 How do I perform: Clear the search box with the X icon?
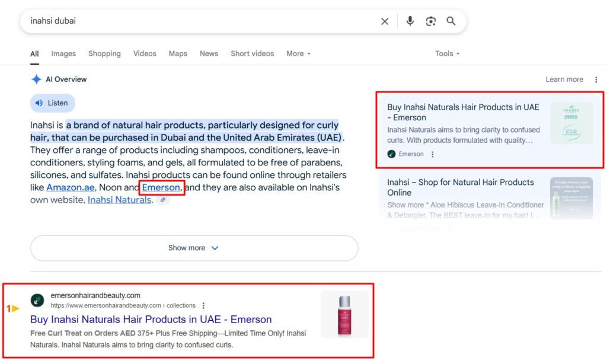point(384,21)
